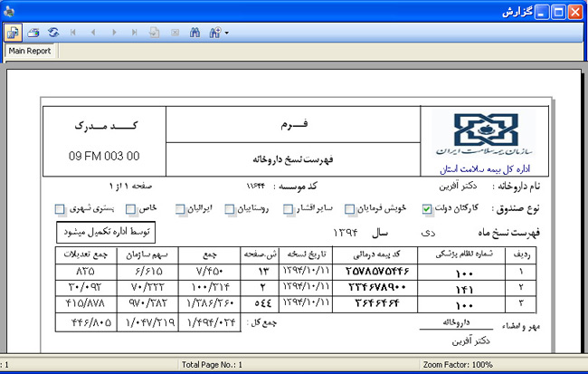Screen dimensions: 588x374
Task: Click the form title فهرست نسخ داروخانه
Action: pos(293,159)
